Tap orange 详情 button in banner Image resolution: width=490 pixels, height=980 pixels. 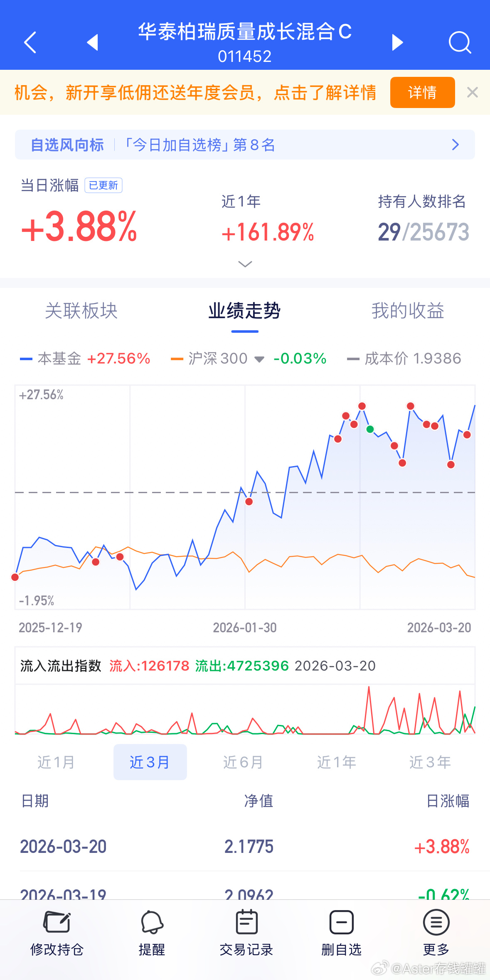(422, 92)
